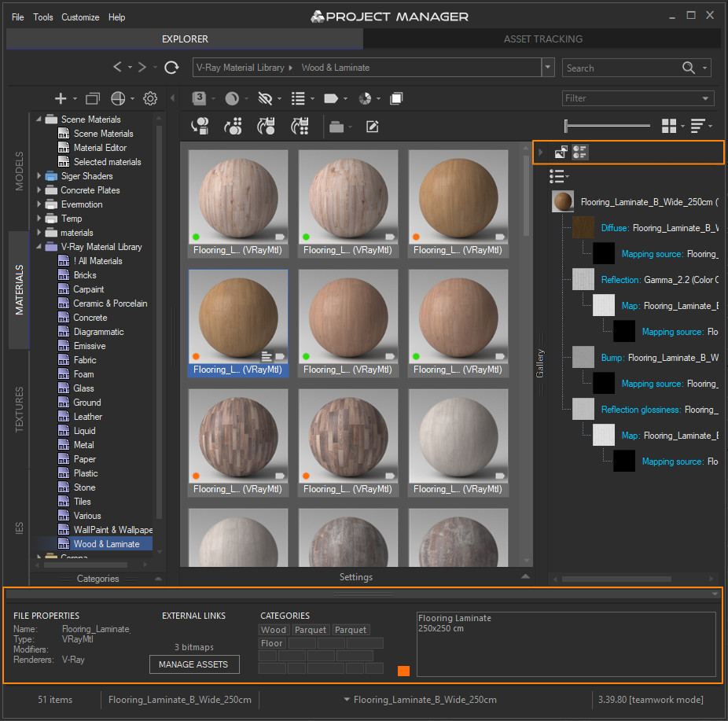Screen dimensions: 728x721
Task: Expand the Siger Shaders folder
Action: pos(39,176)
